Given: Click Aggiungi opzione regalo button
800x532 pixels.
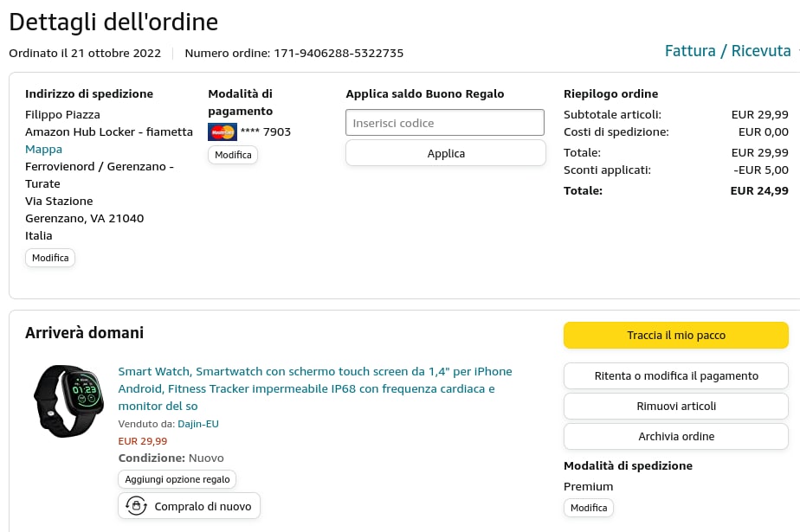Looking at the screenshot, I should pyautogui.click(x=177, y=479).
